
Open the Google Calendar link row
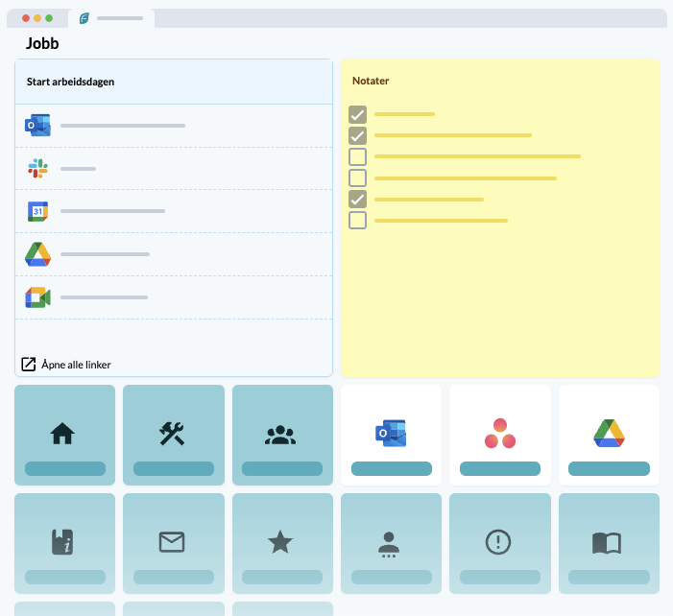(x=174, y=211)
